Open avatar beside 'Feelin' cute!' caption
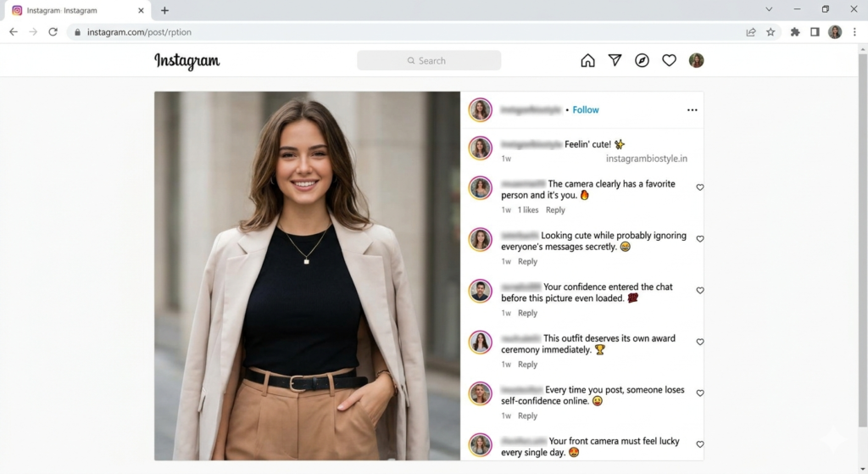Viewport: 868px width, 474px height. click(481, 148)
